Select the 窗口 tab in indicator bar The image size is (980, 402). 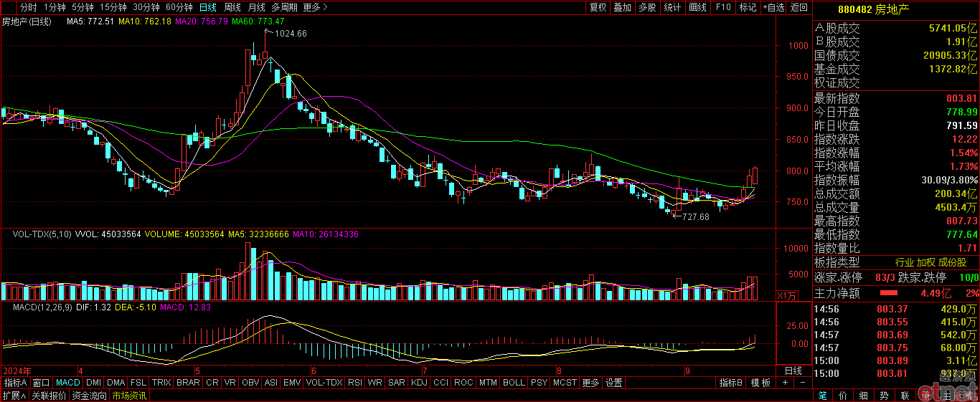pyautogui.click(x=41, y=383)
